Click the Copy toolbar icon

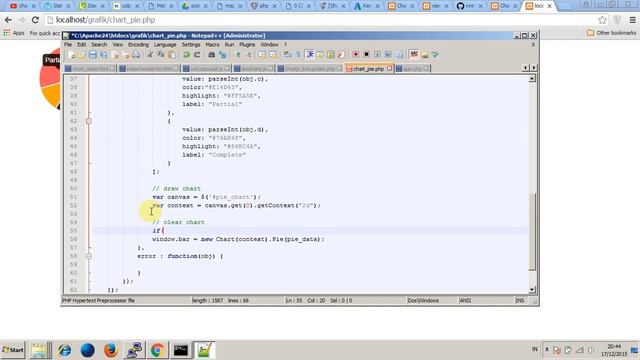click(160, 54)
